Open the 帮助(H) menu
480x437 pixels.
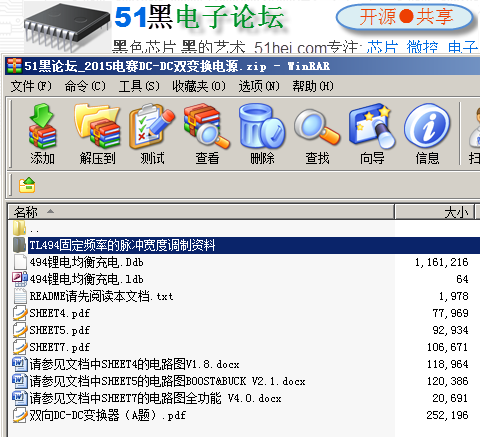click(313, 86)
